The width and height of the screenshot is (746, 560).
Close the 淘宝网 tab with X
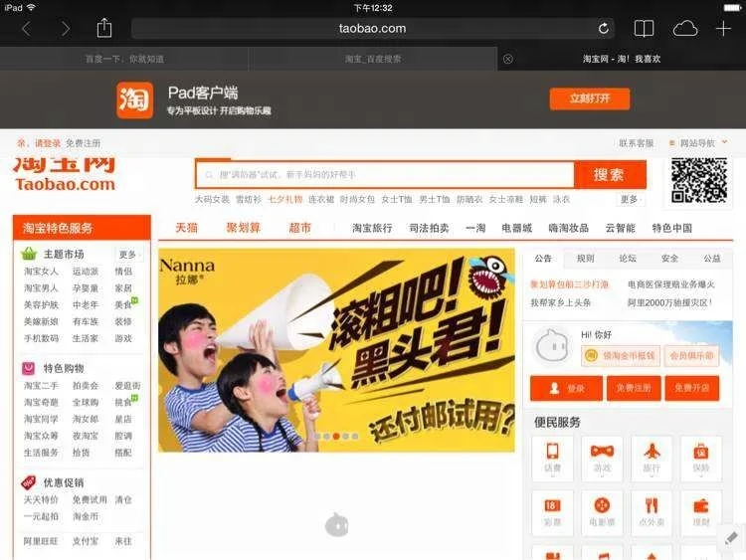pos(508,59)
